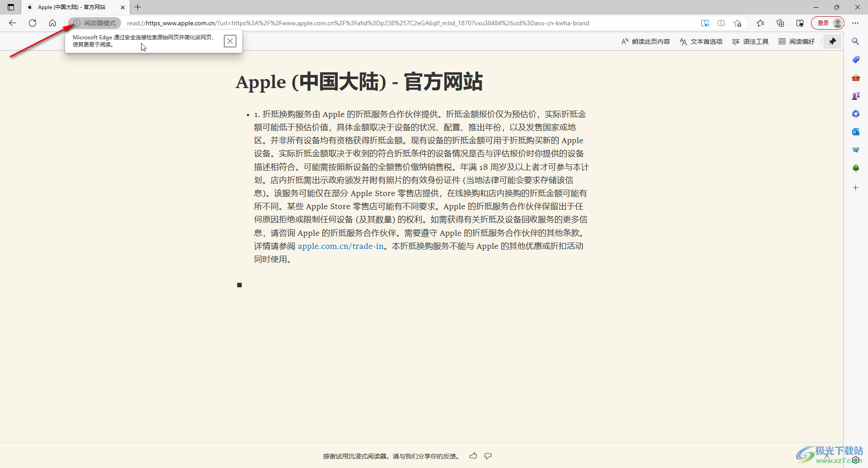Click the 感谢试用沉浸式阅读器 feedback text
868x468 pixels.
391,456
